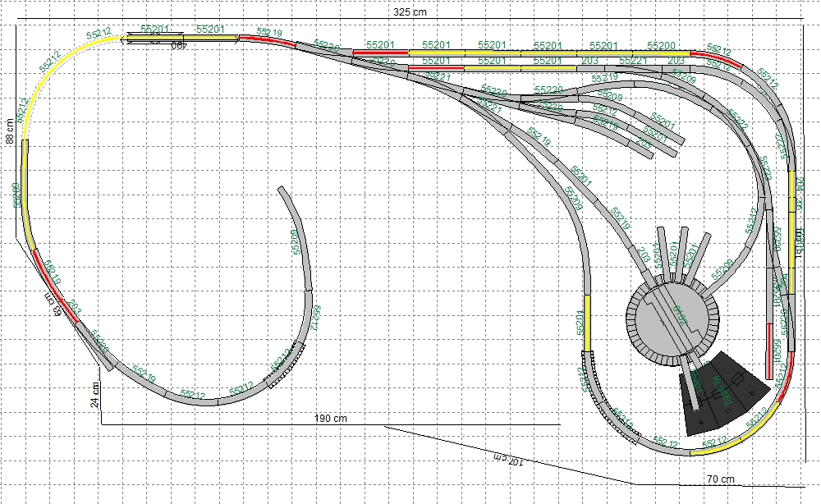The width and height of the screenshot is (821, 504).
Task: Select the locomotive outline on top-left track
Action: 154,37
